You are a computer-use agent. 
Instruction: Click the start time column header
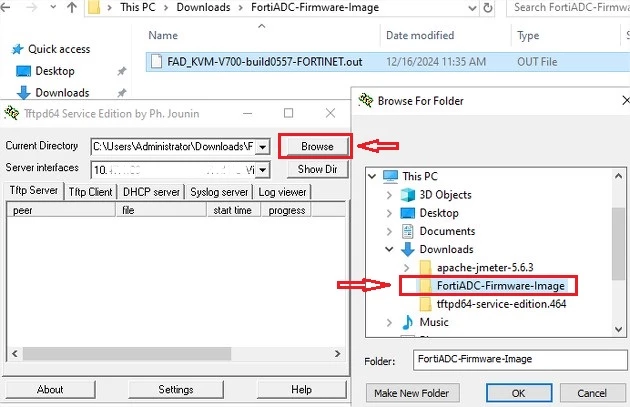[x=234, y=210]
